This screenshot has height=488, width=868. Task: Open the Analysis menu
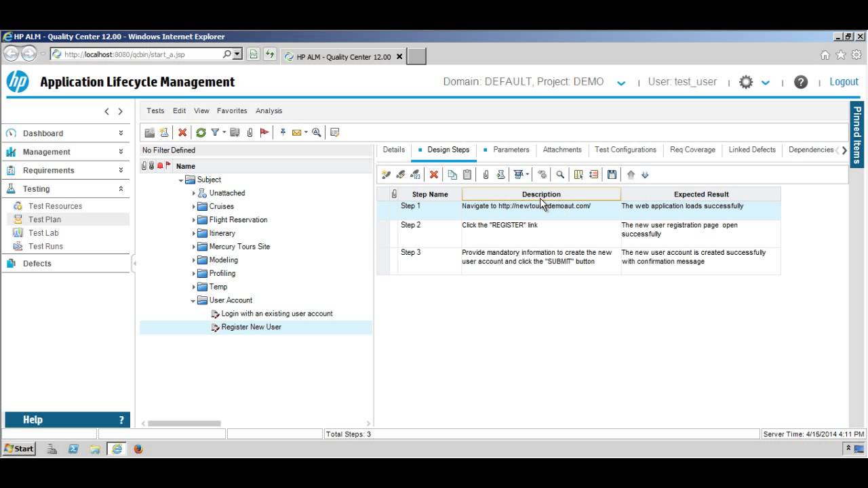(x=269, y=110)
